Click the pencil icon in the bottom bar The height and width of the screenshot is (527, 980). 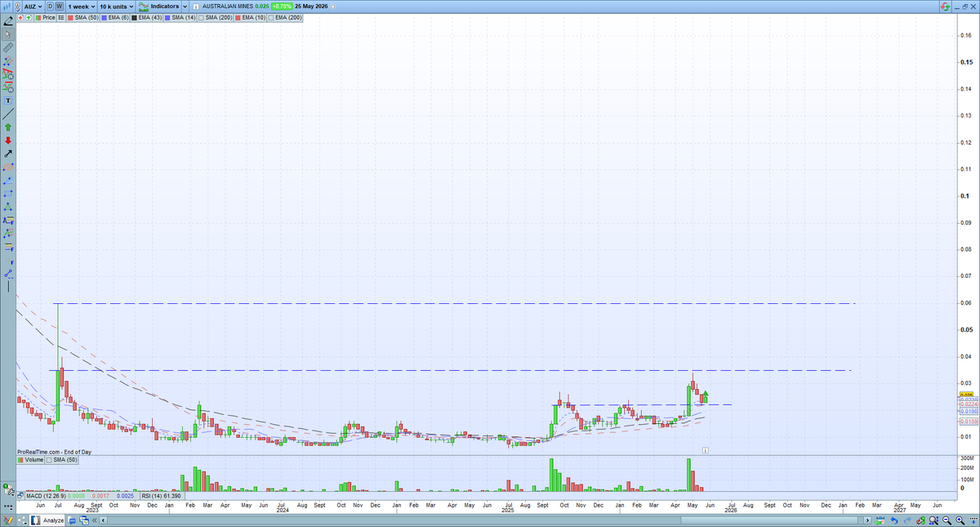tap(7, 520)
